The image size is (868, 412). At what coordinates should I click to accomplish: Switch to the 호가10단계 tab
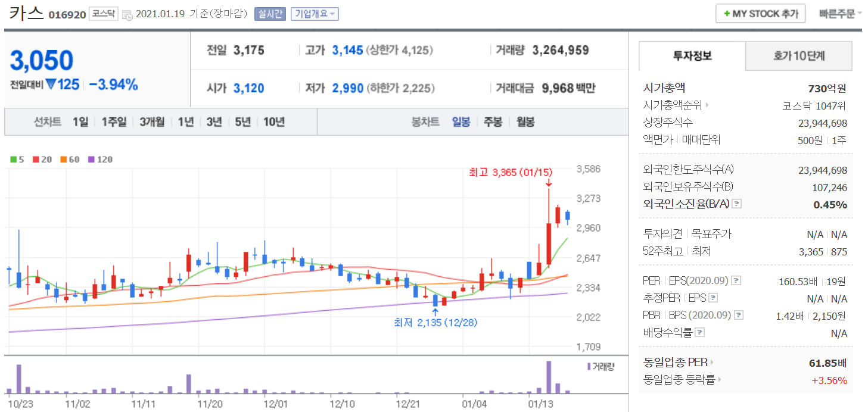coord(798,57)
